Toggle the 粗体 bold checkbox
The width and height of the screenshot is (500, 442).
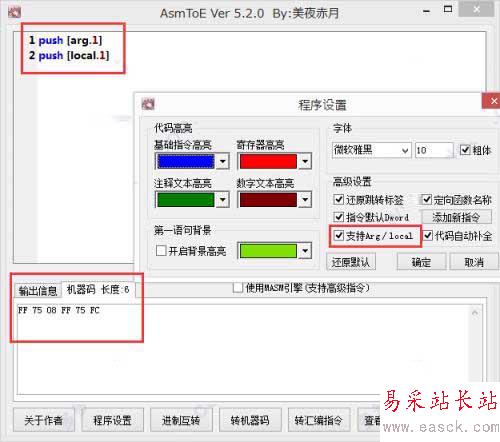click(x=465, y=150)
